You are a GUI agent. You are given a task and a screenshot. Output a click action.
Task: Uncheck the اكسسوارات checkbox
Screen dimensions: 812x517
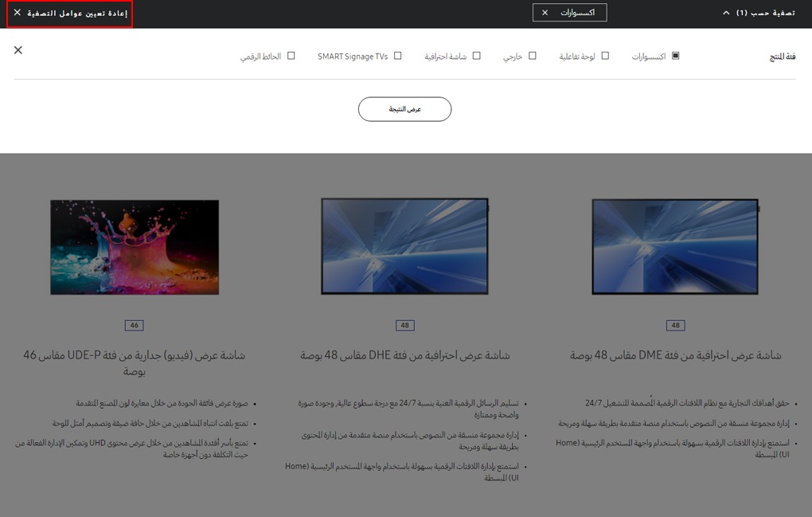[x=675, y=56]
